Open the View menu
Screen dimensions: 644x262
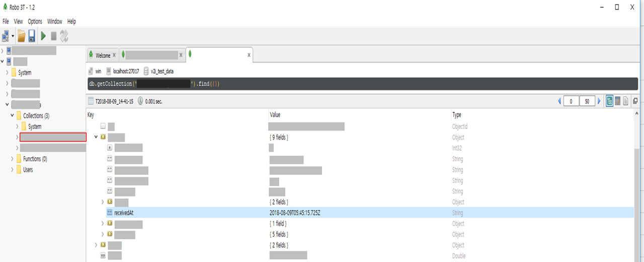click(x=18, y=21)
